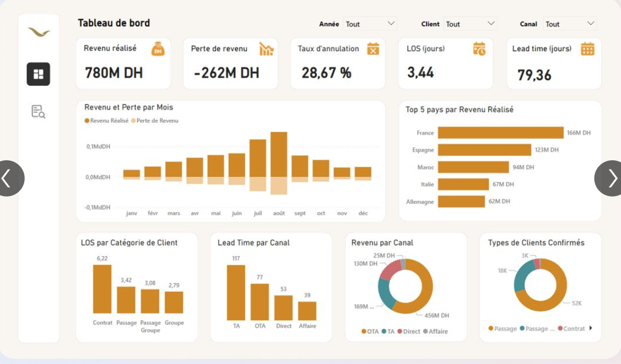The height and width of the screenshot is (364, 621).
Task: Click the 117 label above TA bar
Action: [x=236, y=258]
